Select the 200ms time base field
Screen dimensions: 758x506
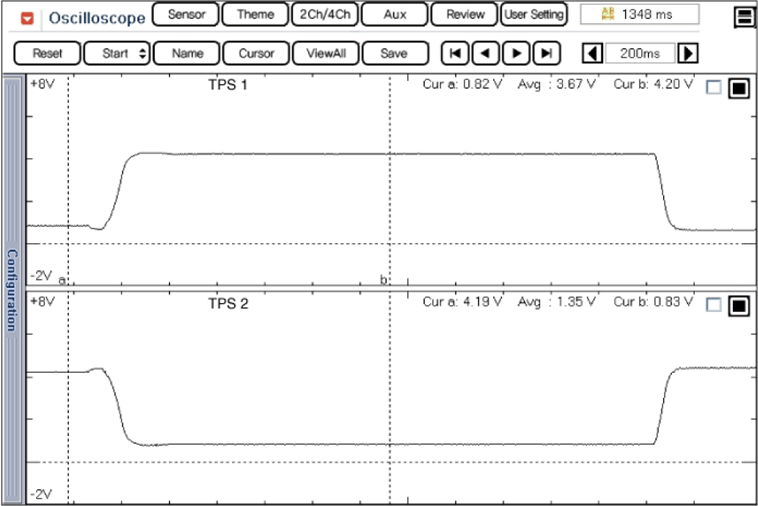click(640, 53)
